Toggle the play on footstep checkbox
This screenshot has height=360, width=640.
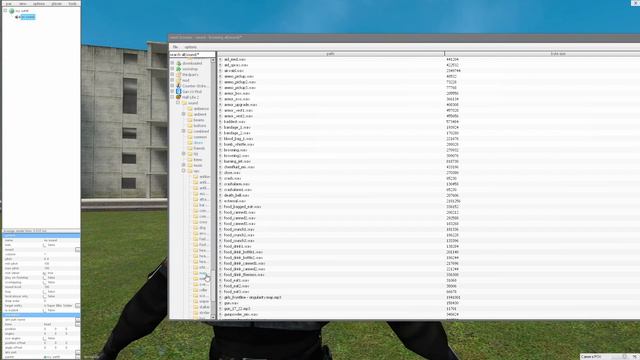44,278
